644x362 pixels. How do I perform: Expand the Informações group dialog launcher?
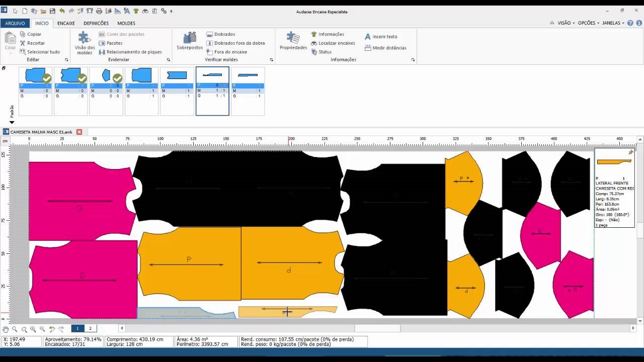point(413,60)
